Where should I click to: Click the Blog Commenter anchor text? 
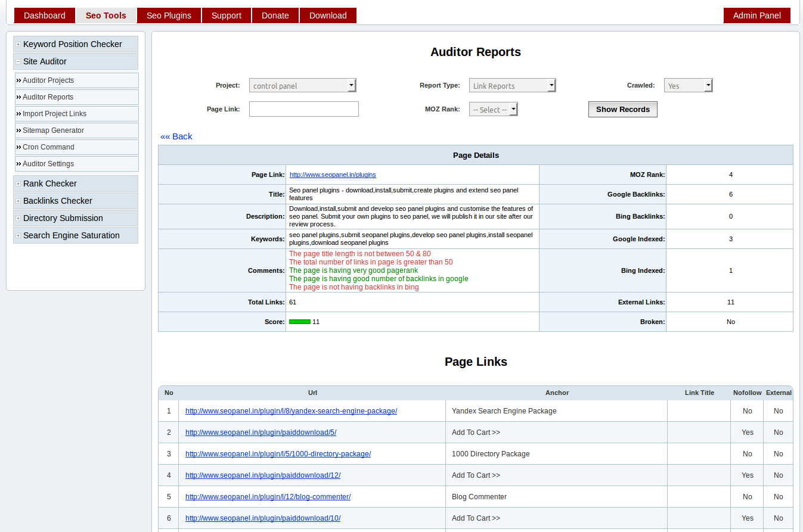point(479,497)
